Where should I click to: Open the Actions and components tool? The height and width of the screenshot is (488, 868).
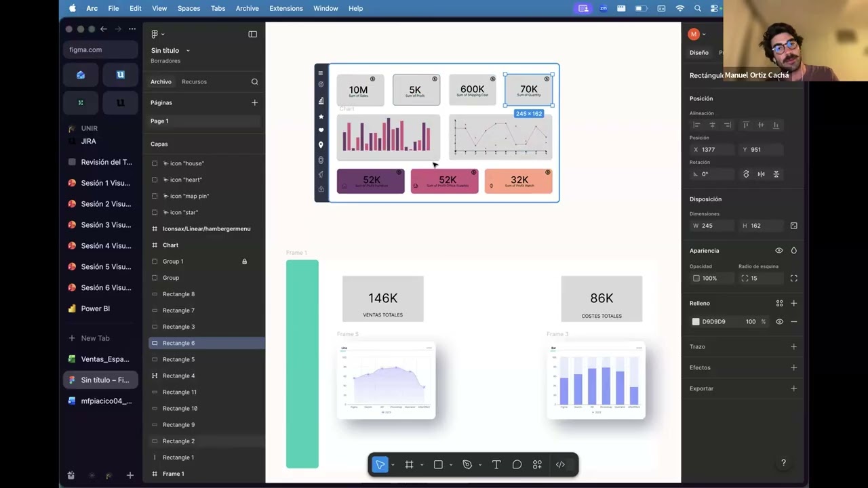(537, 464)
